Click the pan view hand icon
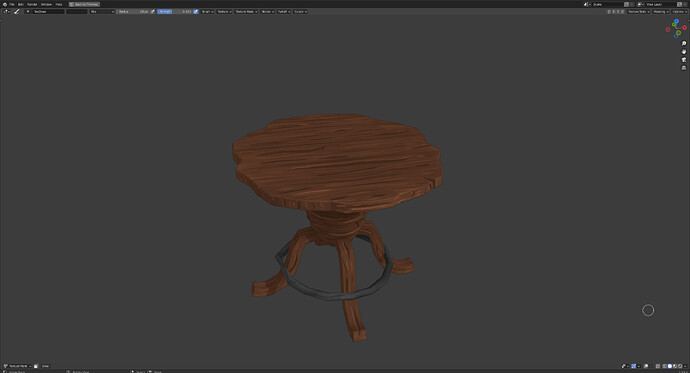Viewport: 690px width, 373px height. (684, 51)
